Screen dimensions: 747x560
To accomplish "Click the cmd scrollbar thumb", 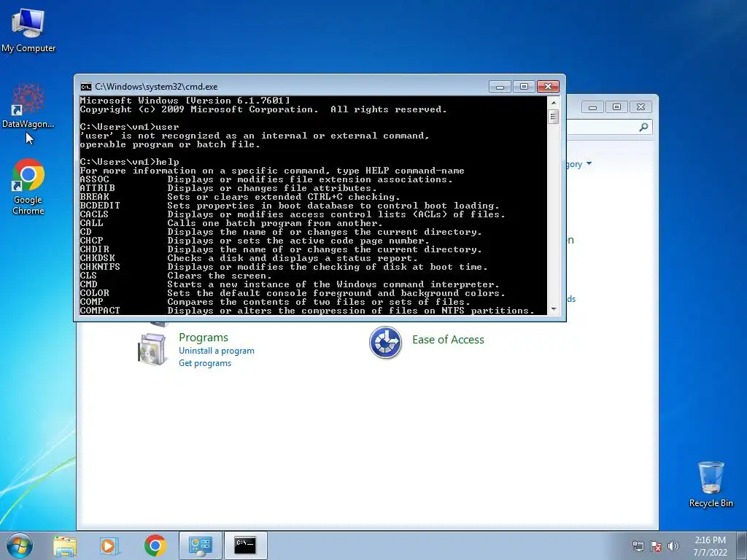I will [554, 116].
